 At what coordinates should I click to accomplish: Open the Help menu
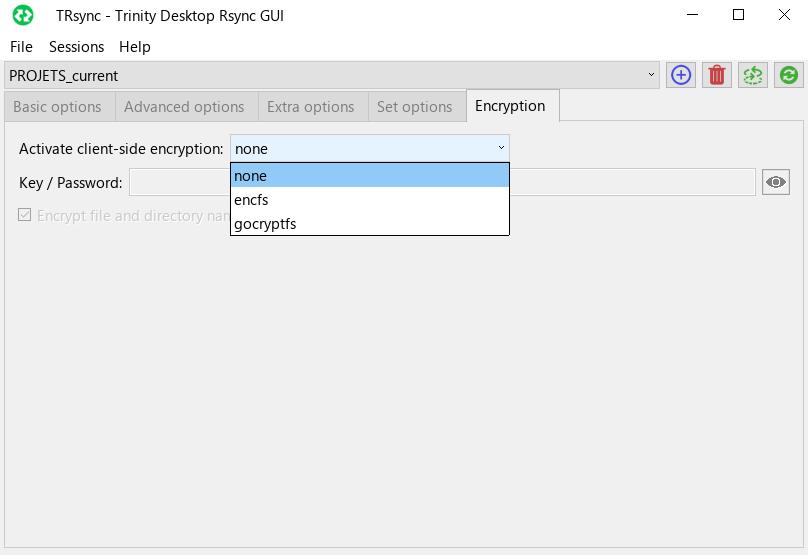[x=134, y=47]
